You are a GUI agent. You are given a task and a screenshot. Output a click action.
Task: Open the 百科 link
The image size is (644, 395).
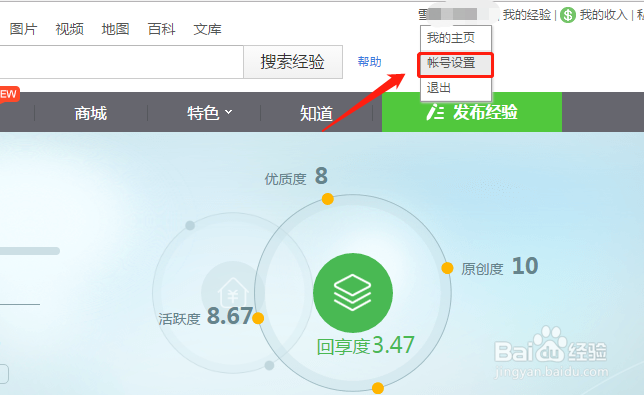point(161,29)
